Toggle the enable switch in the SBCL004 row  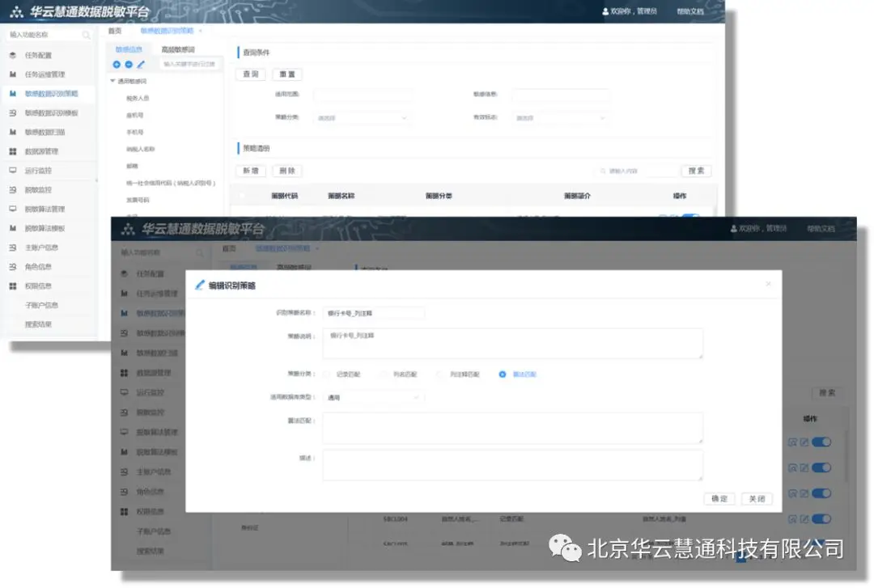pos(821,519)
